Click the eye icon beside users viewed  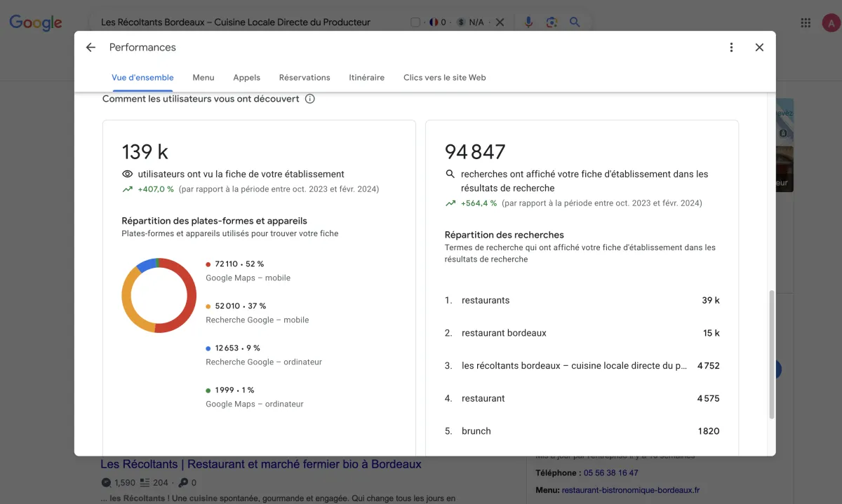pos(128,174)
